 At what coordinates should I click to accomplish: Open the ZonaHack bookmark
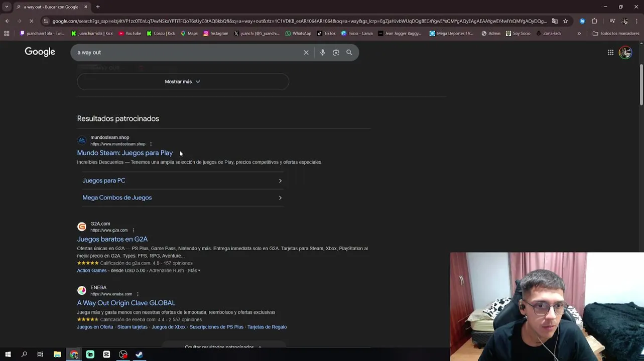(549, 33)
